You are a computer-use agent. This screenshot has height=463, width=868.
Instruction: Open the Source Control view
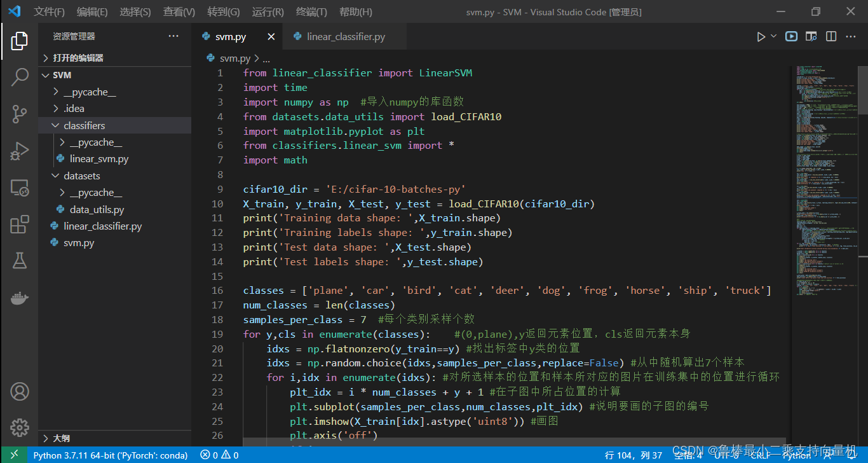click(x=19, y=114)
